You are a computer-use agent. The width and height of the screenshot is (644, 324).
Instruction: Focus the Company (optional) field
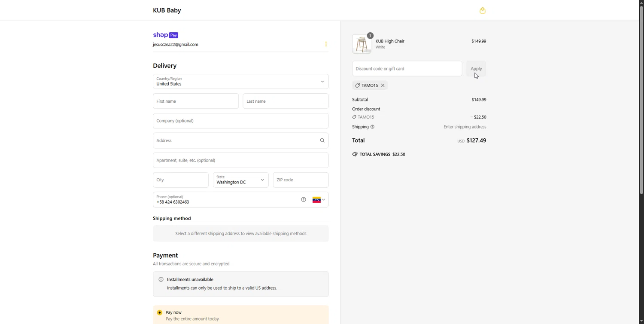(x=241, y=121)
